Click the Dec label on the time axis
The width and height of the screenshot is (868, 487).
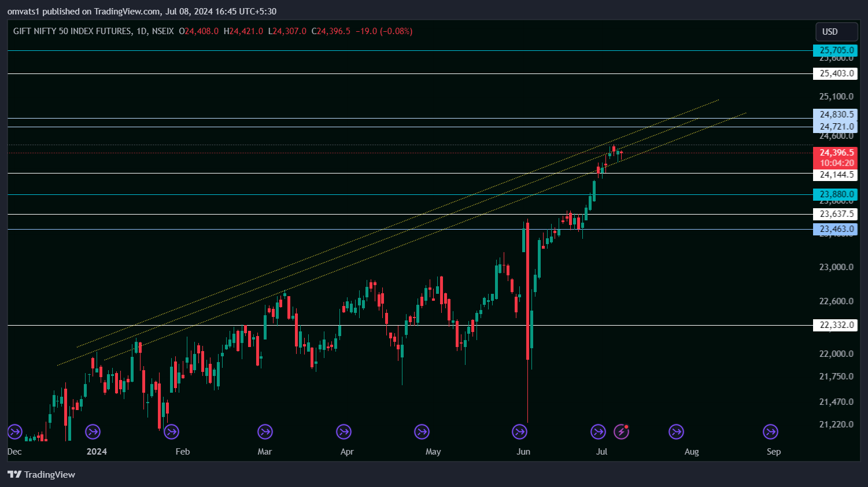point(14,452)
